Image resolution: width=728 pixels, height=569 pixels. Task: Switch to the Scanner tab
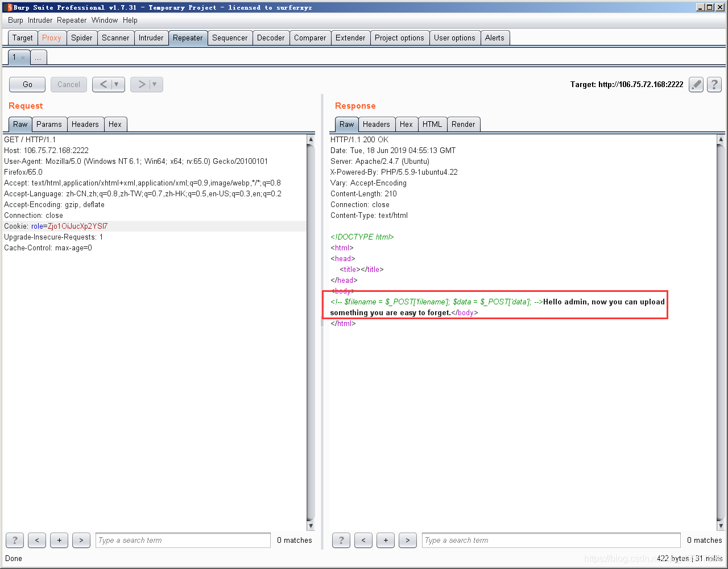(x=115, y=38)
